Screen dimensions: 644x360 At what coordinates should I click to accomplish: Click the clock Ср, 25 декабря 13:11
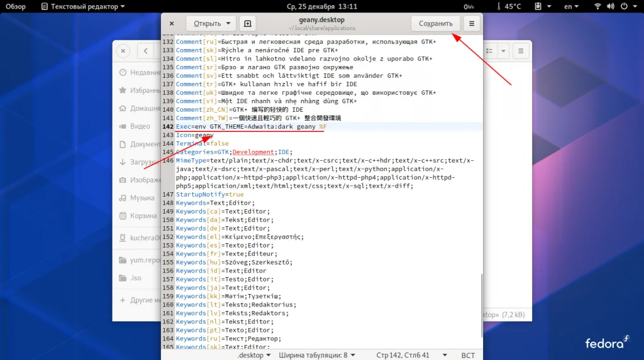pyautogui.click(x=321, y=6)
